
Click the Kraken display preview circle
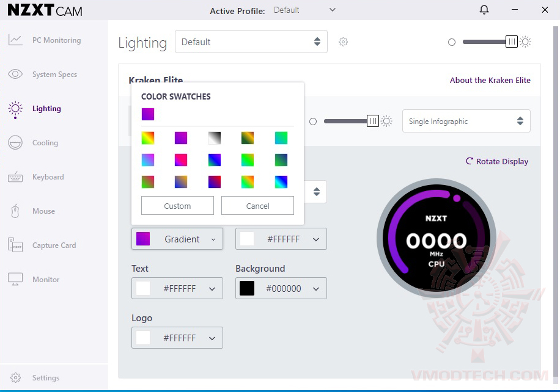pos(437,238)
